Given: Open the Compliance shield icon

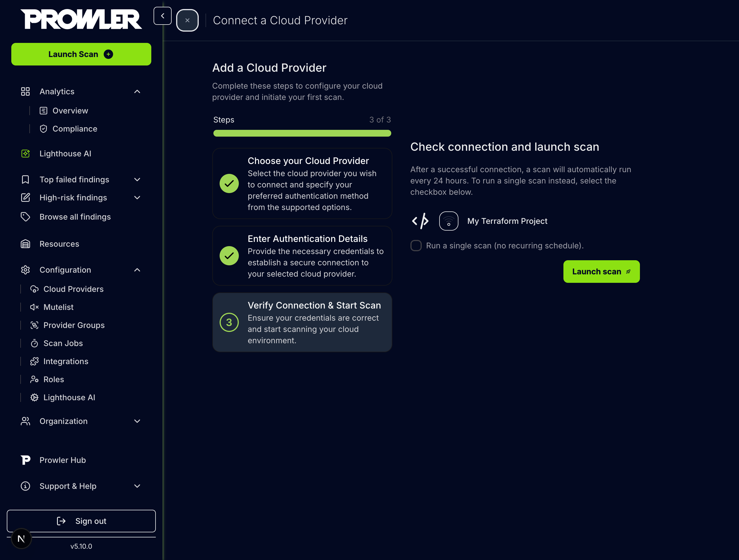Looking at the screenshot, I should pyautogui.click(x=44, y=128).
